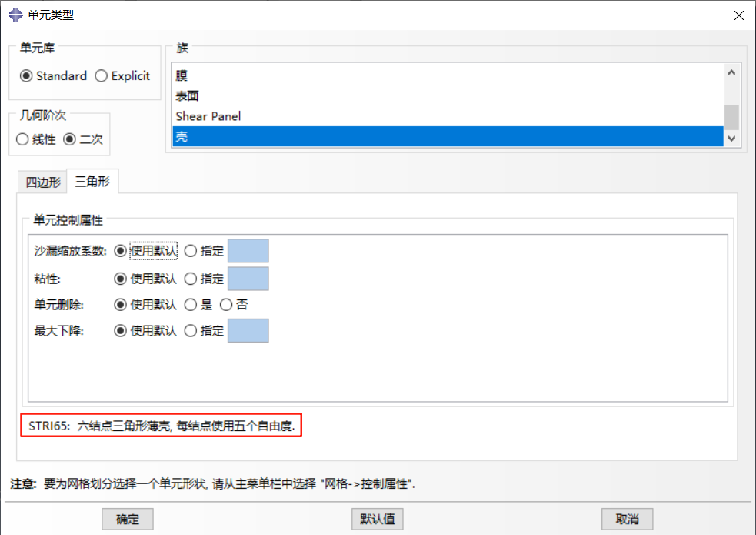
Task: Select Explicit in the element library
Action: click(102, 75)
